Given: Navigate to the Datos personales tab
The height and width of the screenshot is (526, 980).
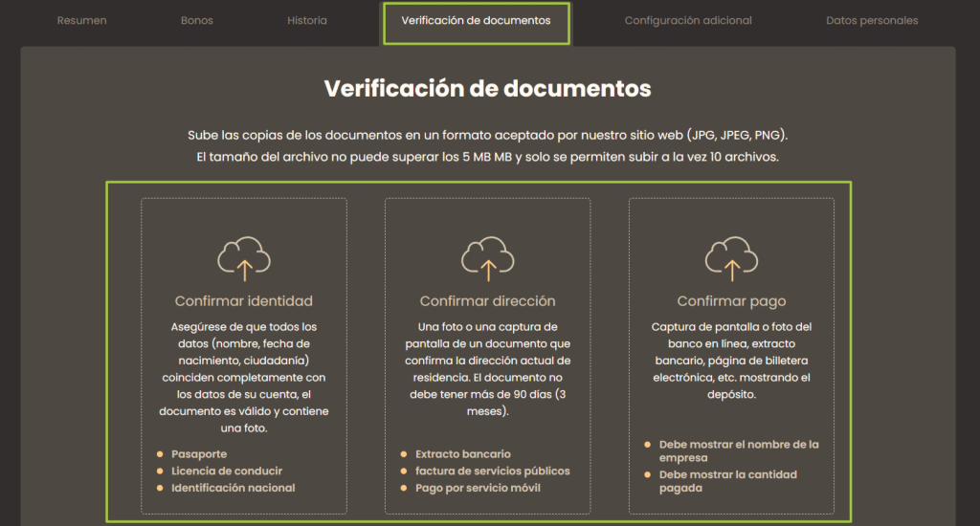Looking at the screenshot, I should pos(872,20).
